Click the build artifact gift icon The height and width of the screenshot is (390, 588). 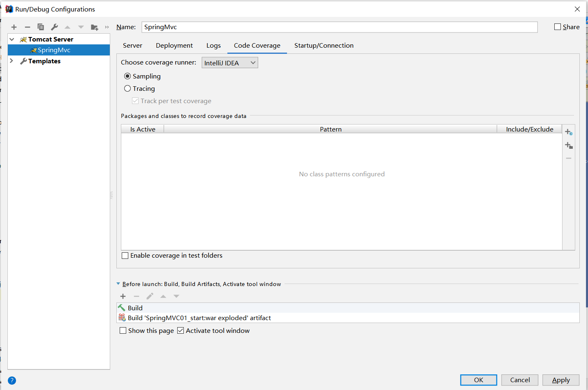point(122,318)
